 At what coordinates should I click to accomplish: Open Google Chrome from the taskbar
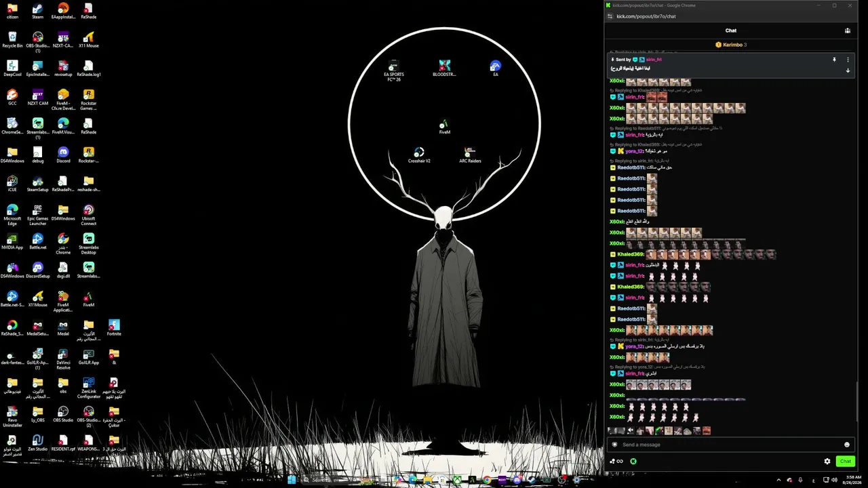(487, 480)
